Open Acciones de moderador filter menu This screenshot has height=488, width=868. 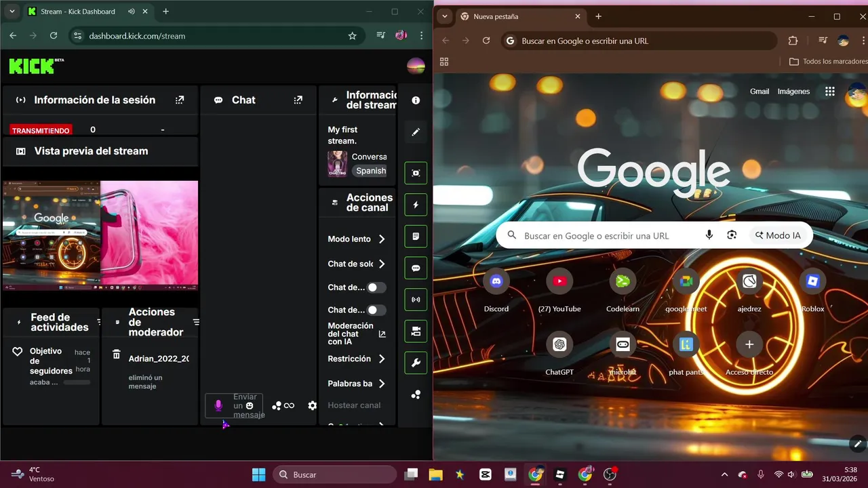point(196,322)
